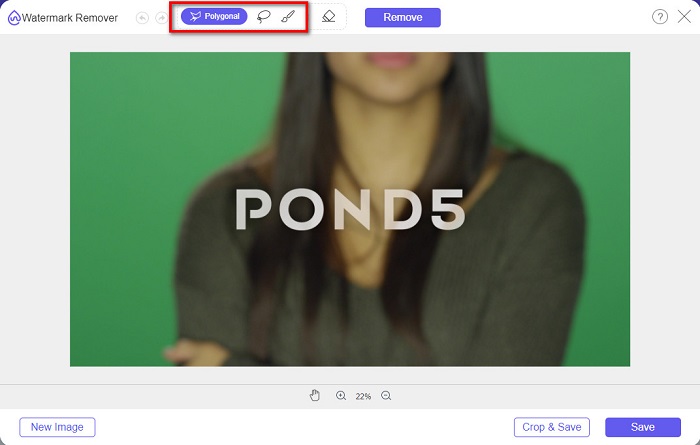Open the help question mark icon
700x445 pixels.
click(660, 17)
